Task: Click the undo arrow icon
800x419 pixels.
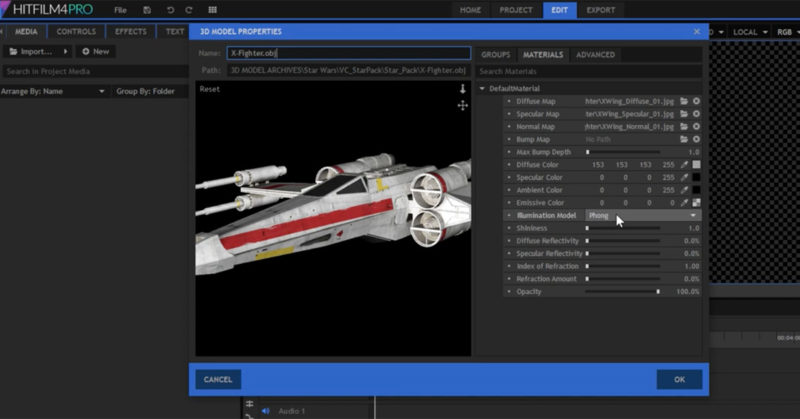Action: tap(170, 10)
